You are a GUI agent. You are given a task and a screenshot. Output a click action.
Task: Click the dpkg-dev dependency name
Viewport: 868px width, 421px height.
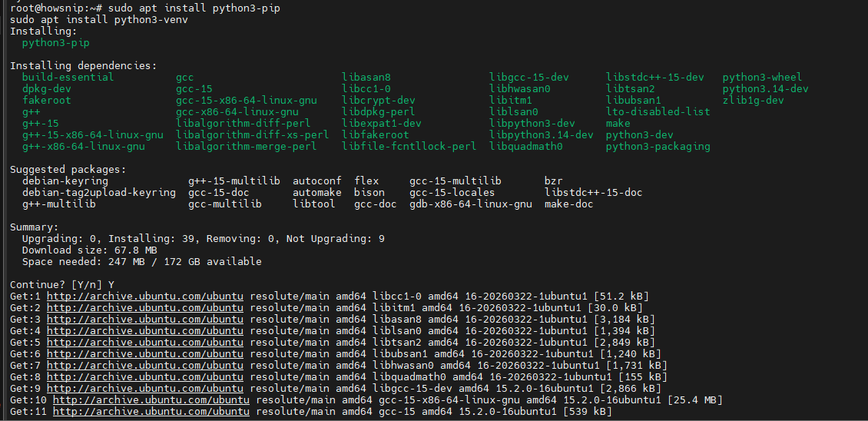pyautogui.click(x=47, y=88)
